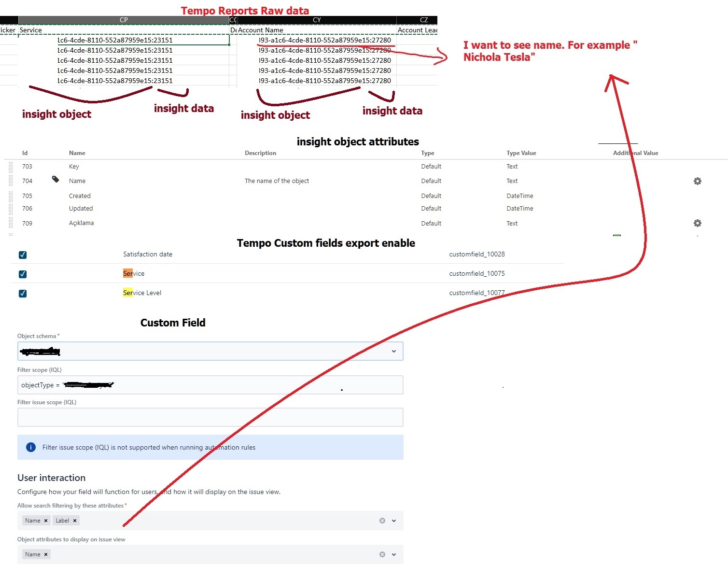
Task: Click the label tag icon beside attribute 704
Action: 56,180
